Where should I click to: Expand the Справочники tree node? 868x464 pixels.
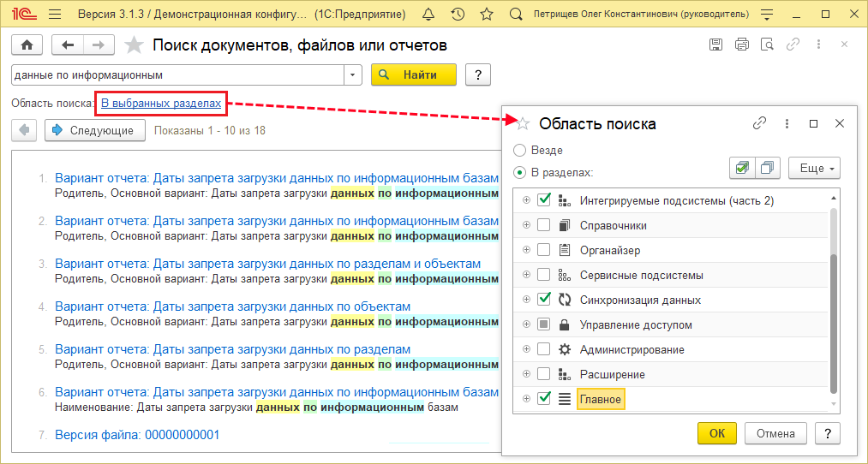(526, 225)
